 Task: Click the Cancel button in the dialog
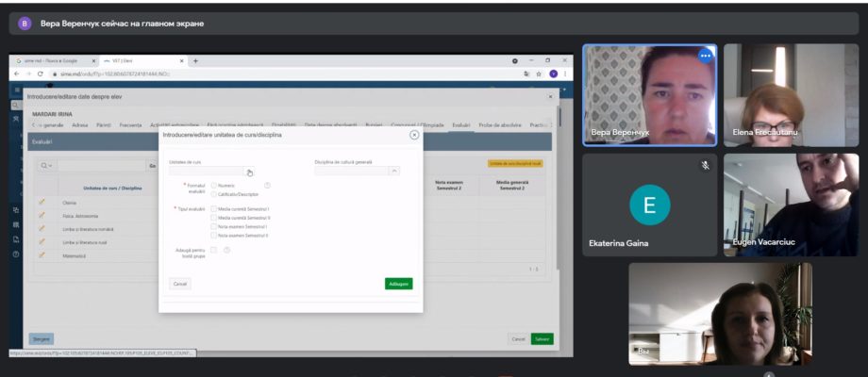click(x=180, y=284)
